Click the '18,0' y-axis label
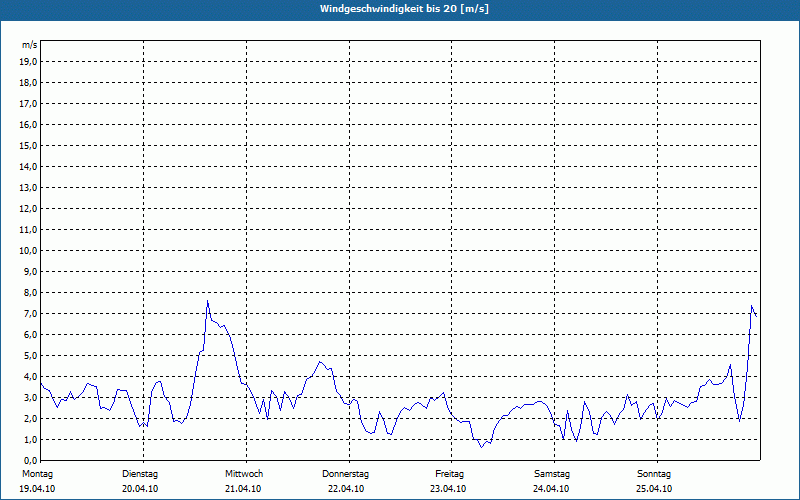The height and width of the screenshot is (500, 800). click(x=29, y=83)
